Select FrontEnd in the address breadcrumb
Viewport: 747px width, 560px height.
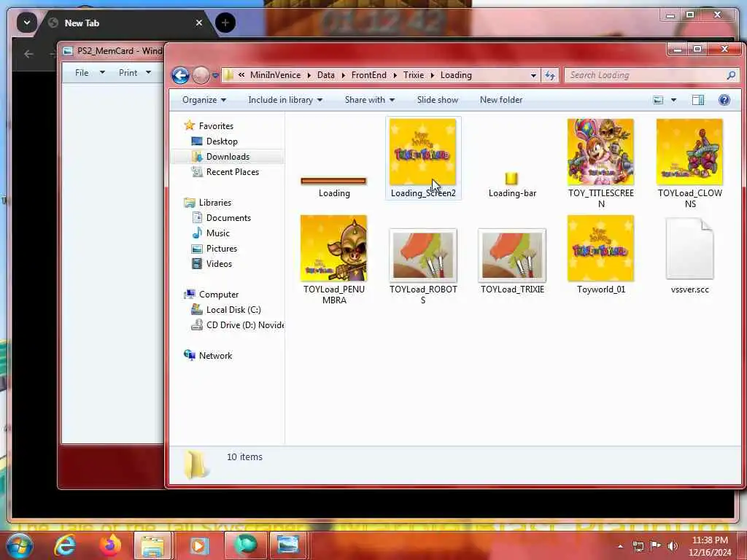pyautogui.click(x=368, y=75)
